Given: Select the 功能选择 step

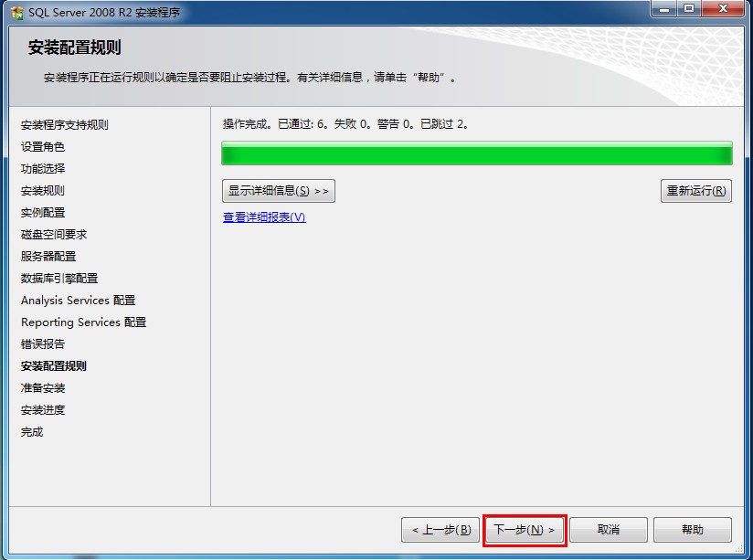Looking at the screenshot, I should [x=43, y=169].
